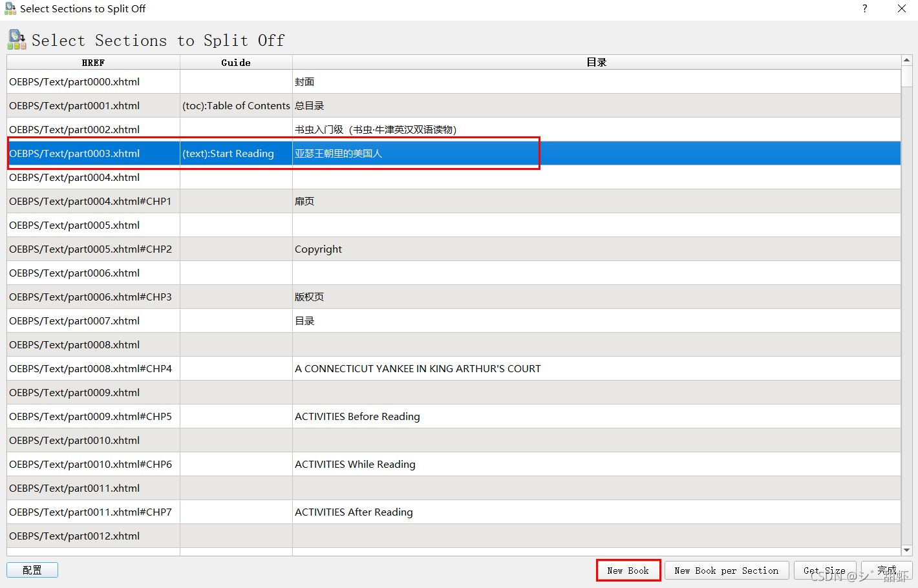Image resolution: width=918 pixels, height=588 pixels.
Task: Select row OEBPS/Text/part0012.xhtml
Action: (x=453, y=536)
